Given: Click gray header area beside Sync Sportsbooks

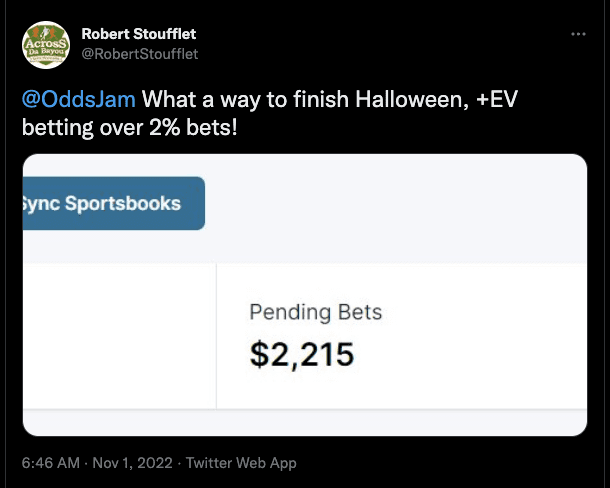Looking at the screenshot, I should (x=396, y=208).
